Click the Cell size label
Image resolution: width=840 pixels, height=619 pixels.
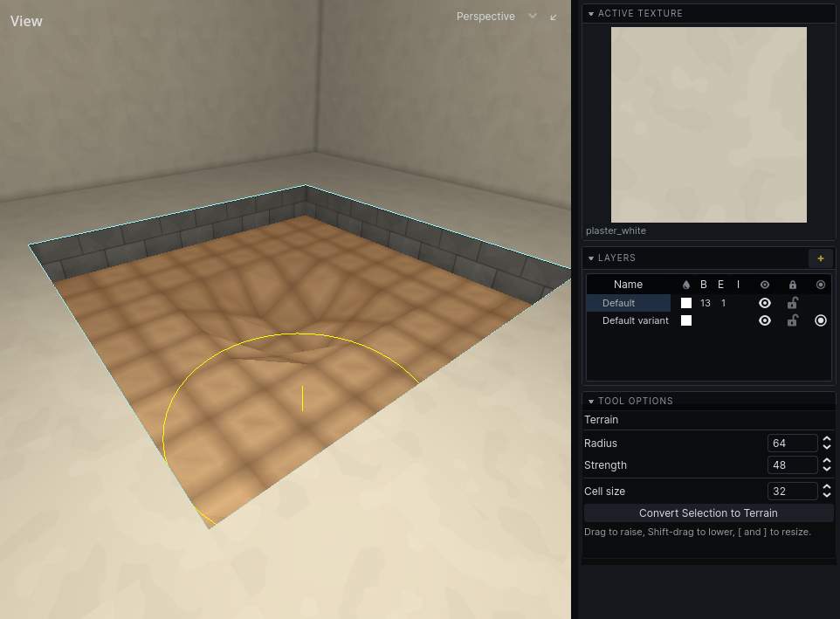pyautogui.click(x=604, y=491)
